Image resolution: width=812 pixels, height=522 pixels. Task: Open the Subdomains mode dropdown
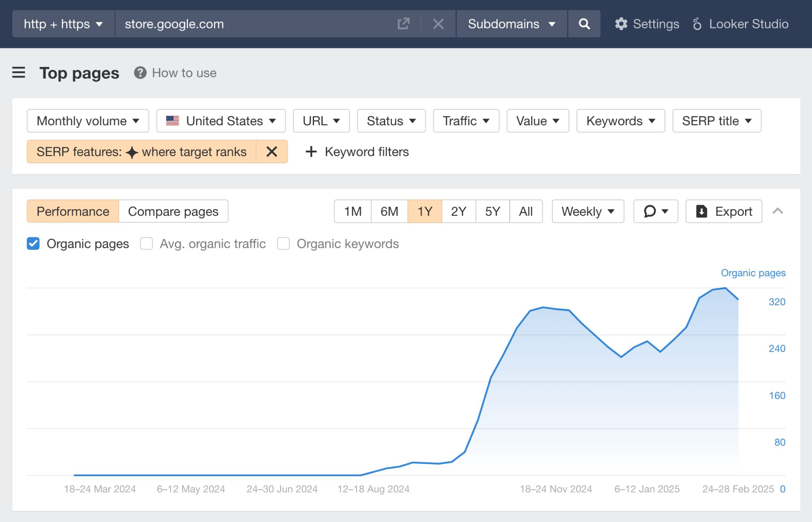511,24
